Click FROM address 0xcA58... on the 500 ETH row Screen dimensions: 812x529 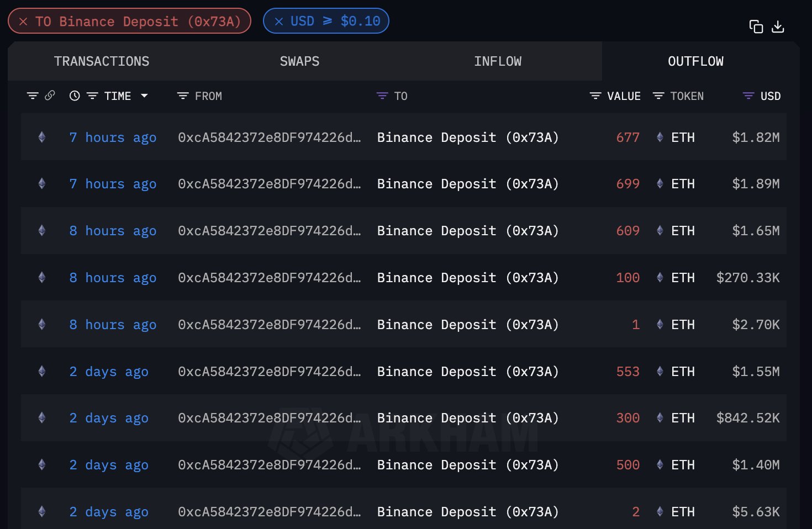[270, 465]
